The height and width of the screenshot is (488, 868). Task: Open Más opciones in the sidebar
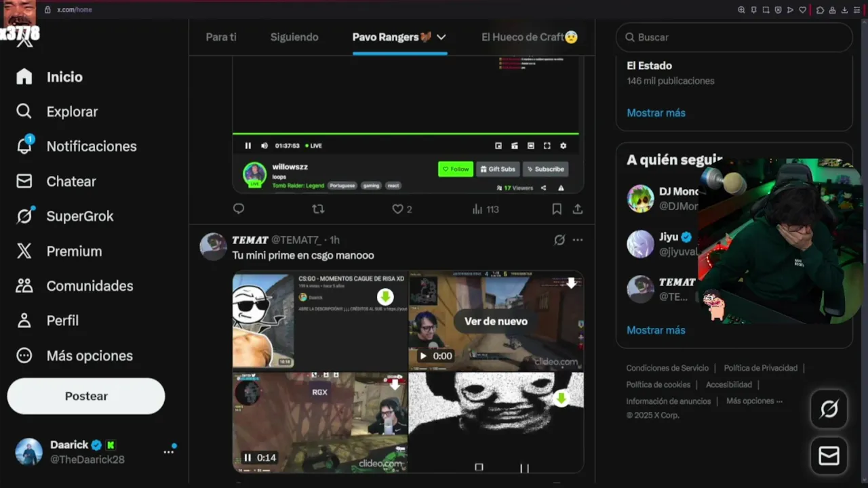(x=74, y=356)
